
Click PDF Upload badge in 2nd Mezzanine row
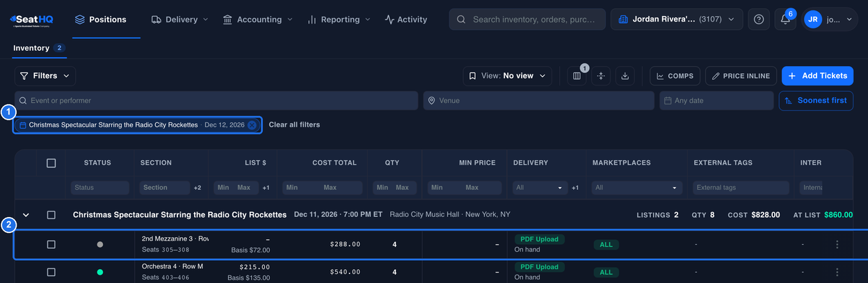pos(539,239)
